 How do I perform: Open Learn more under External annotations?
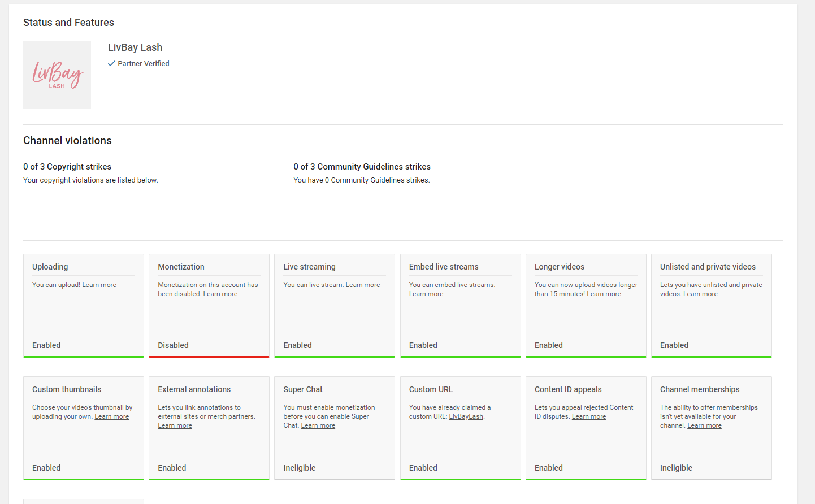175,425
